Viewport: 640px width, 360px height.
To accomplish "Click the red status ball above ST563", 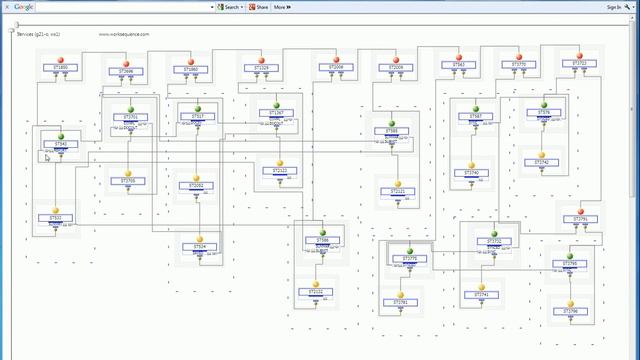I will 459,58.
